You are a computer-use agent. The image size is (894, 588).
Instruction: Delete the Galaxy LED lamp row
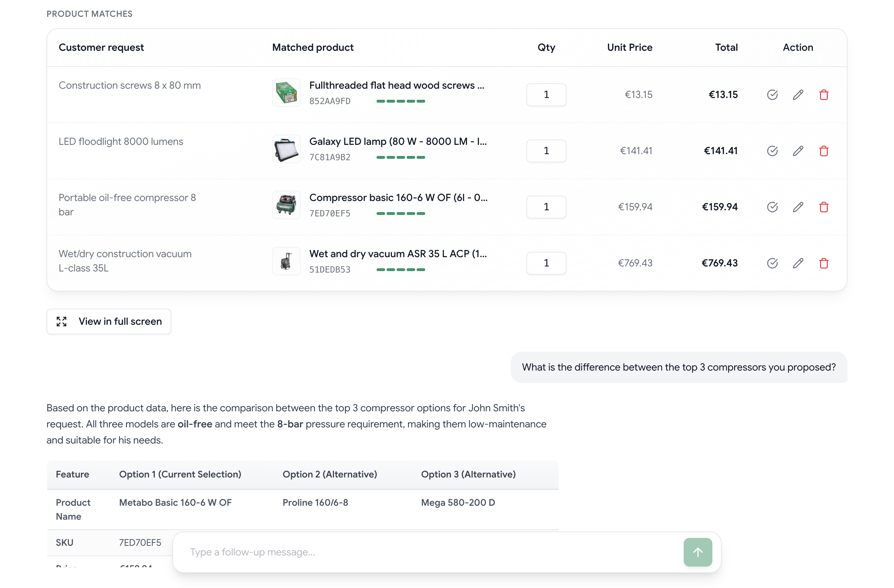pos(824,151)
